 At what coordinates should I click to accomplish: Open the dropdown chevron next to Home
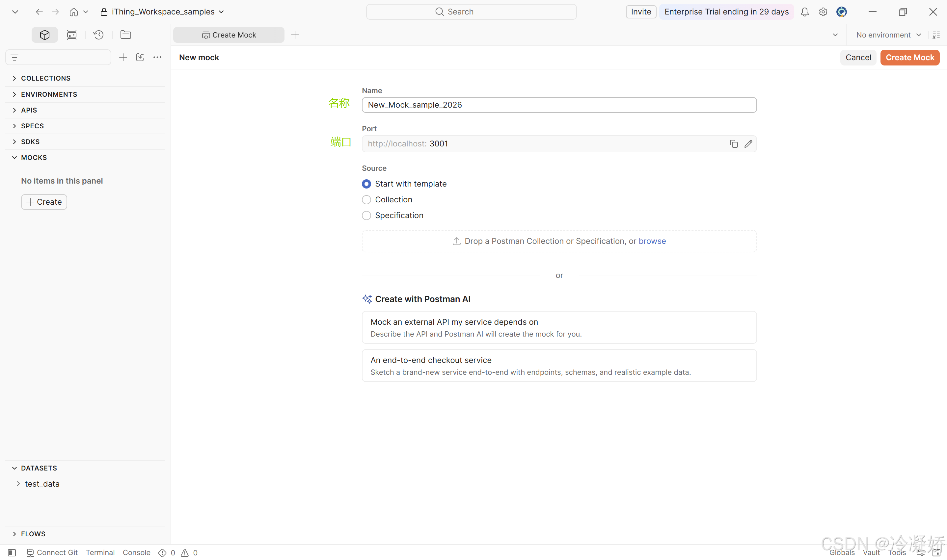(86, 12)
